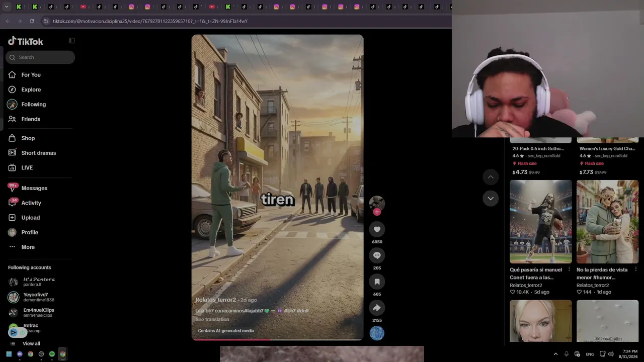
Task: View site information in the address bar
Action: click(x=46, y=21)
